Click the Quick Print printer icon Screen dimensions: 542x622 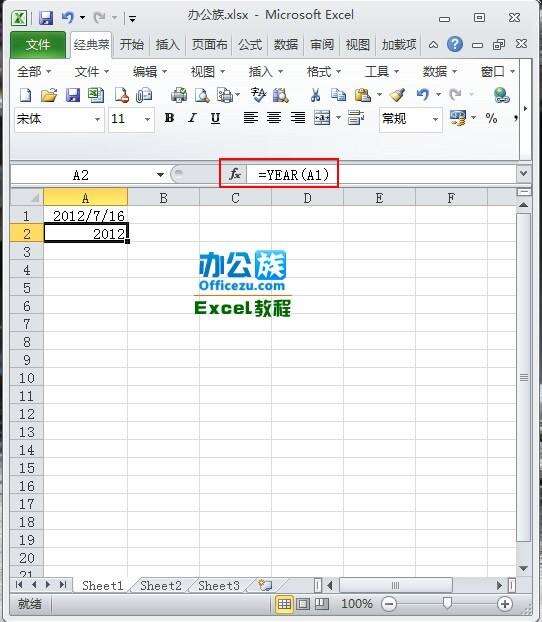179,95
